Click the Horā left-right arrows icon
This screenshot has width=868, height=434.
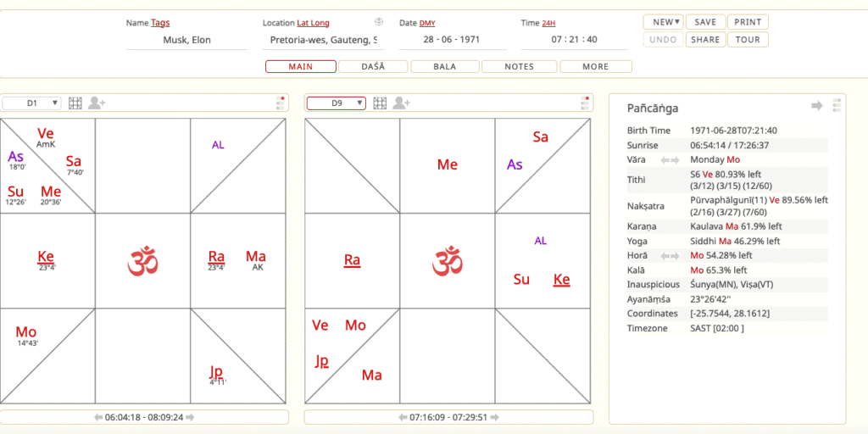pos(670,255)
